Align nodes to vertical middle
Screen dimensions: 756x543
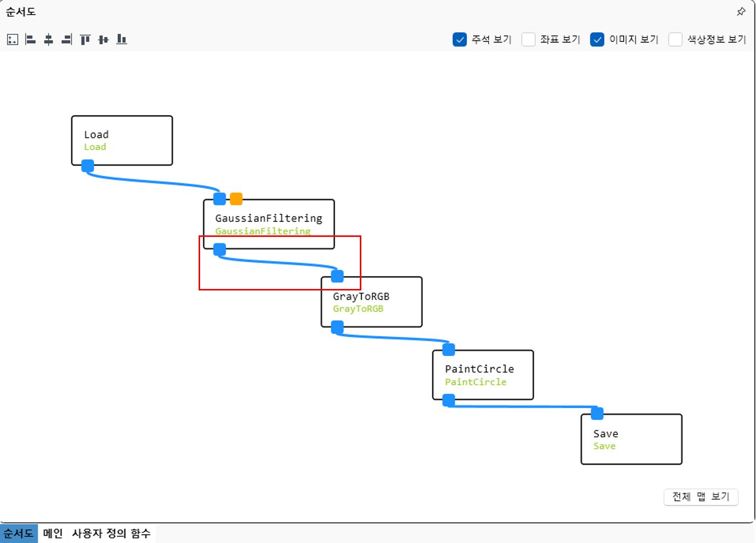[x=103, y=39]
